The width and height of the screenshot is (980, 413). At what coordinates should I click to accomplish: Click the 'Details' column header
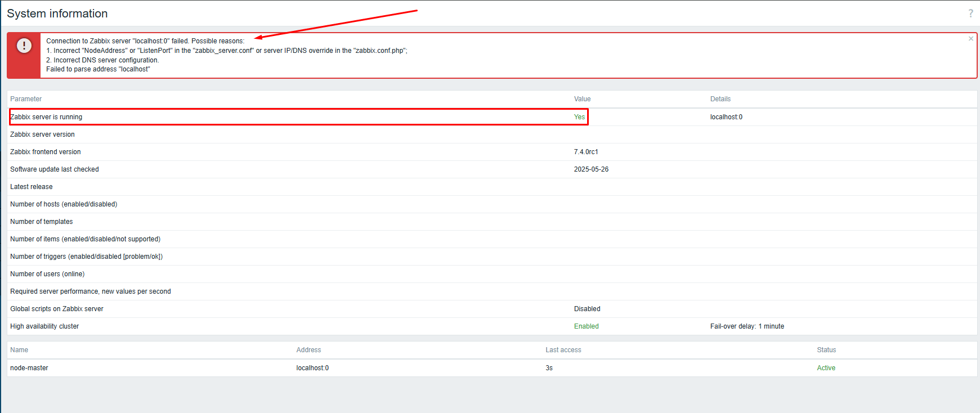[721, 99]
